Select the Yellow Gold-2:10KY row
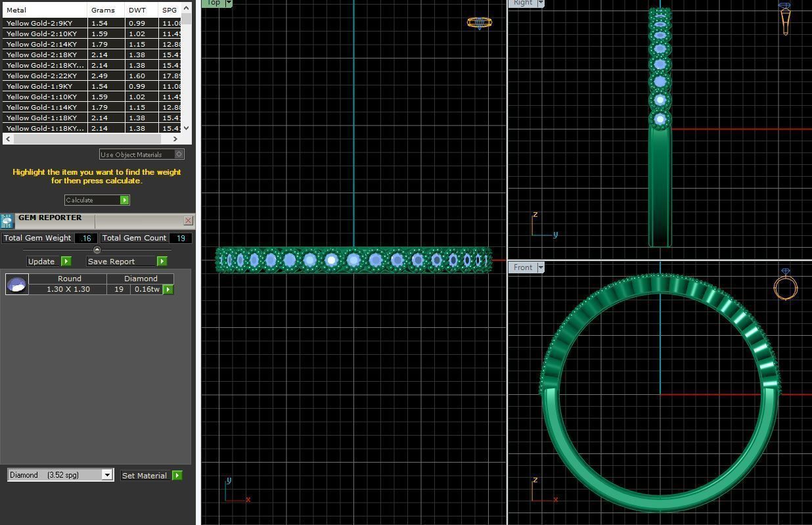The height and width of the screenshot is (525, 812). click(x=92, y=34)
